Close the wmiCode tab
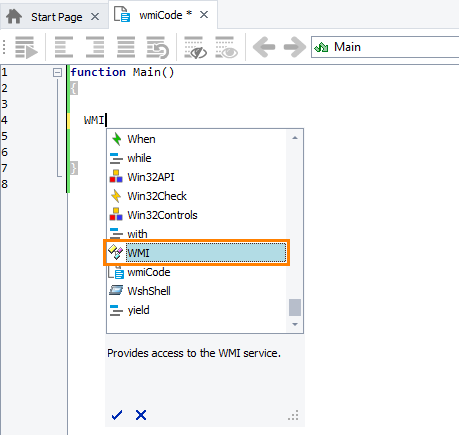459x435 pixels. (204, 15)
